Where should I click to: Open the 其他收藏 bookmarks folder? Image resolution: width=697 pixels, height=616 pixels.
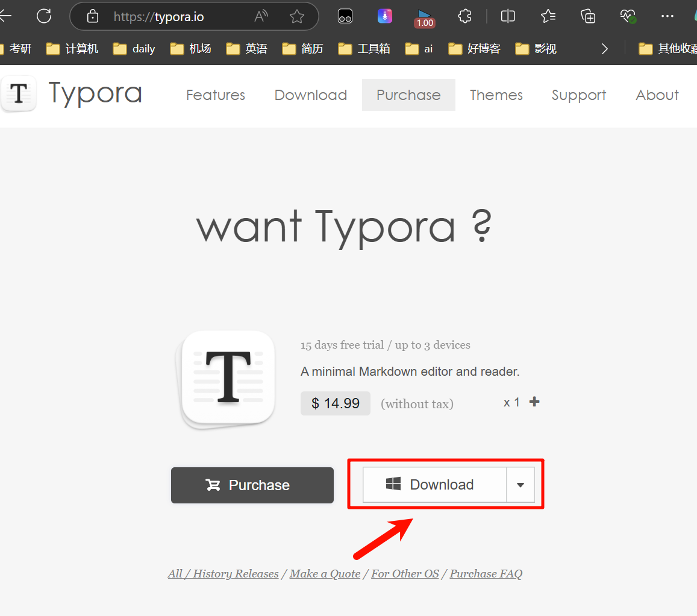667,48
